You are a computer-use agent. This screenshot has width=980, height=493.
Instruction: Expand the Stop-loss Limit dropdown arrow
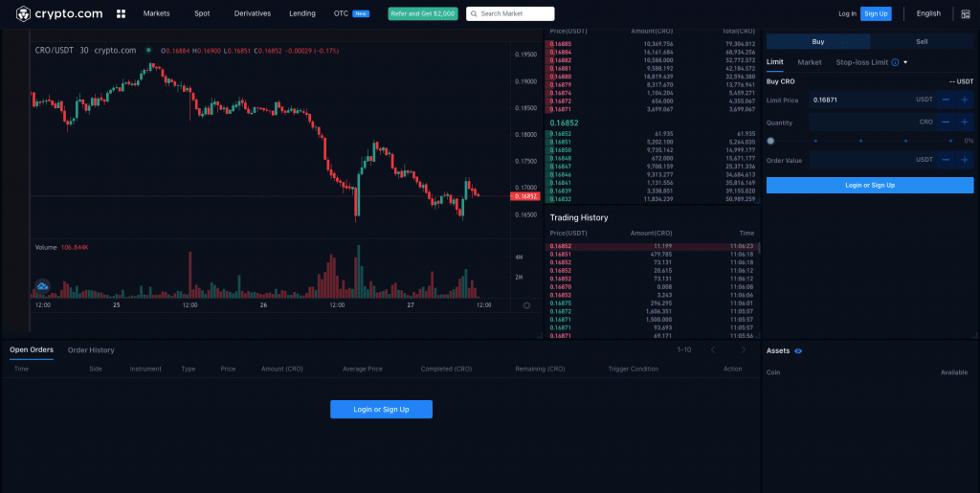click(x=905, y=62)
